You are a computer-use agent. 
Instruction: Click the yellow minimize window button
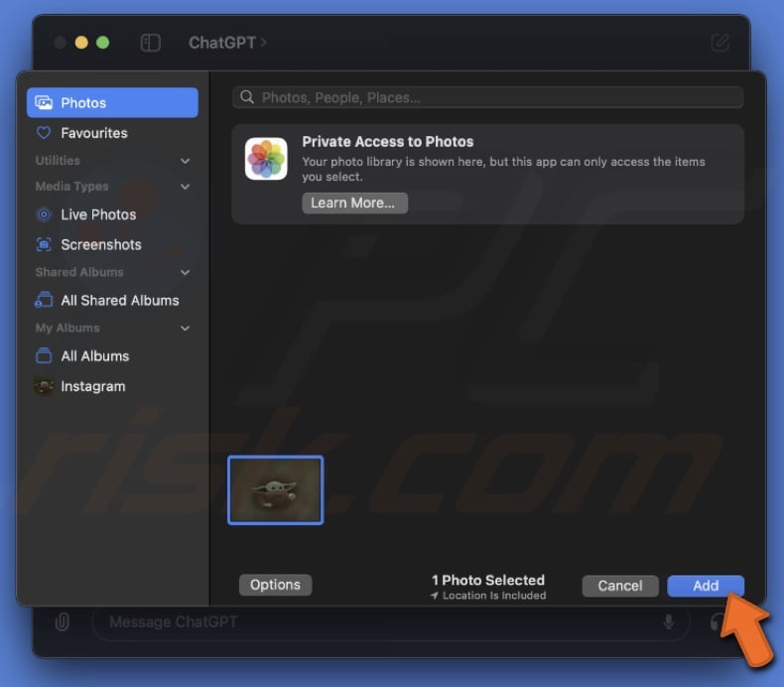click(x=81, y=43)
